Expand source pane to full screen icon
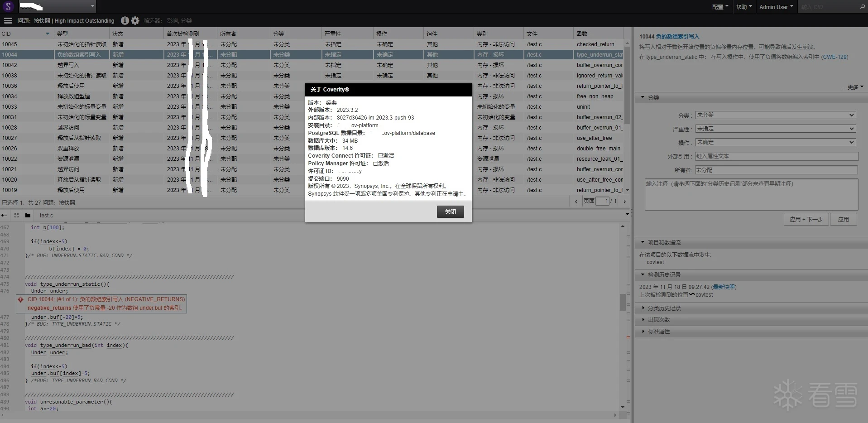868x423 pixels. (x=17, y=215)
